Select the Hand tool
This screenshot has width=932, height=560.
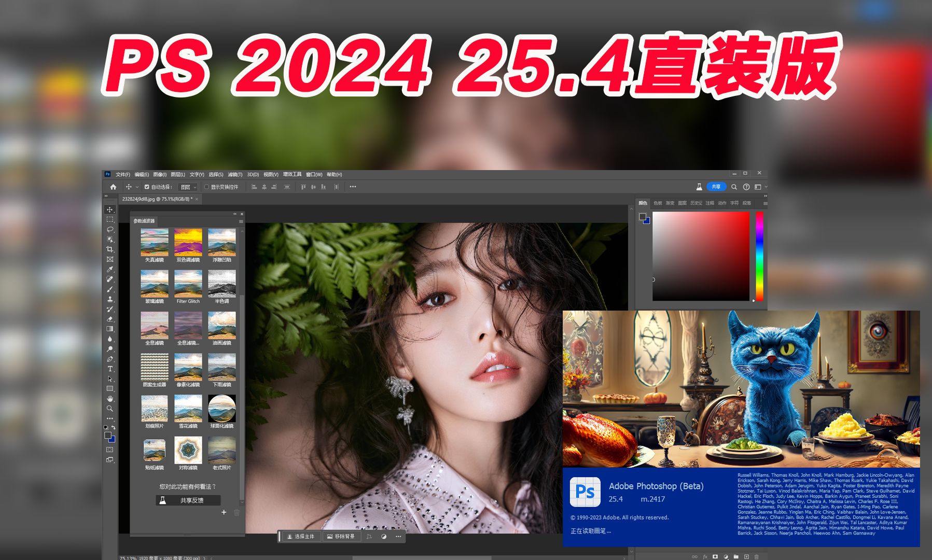(x=110, y=399)
